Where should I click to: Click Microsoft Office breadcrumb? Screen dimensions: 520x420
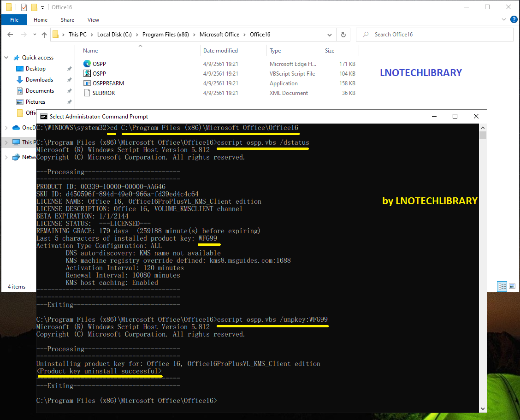[x=219, y=35]
